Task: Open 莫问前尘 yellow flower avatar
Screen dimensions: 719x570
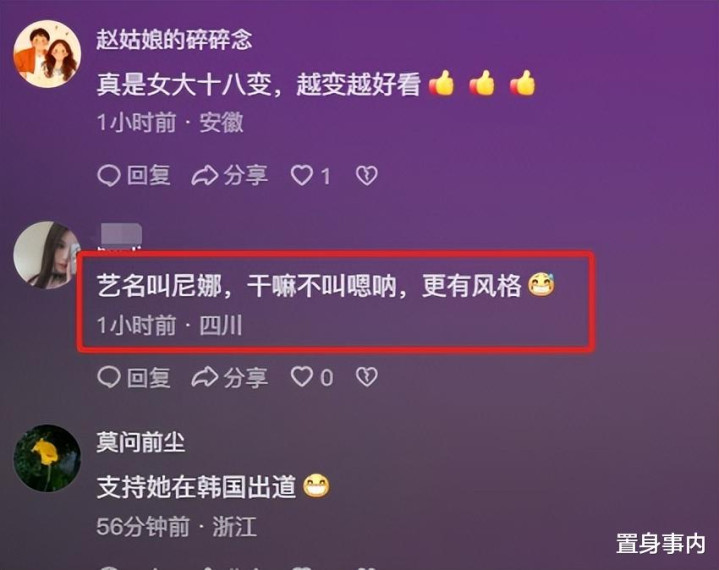Action: point(47,458)
